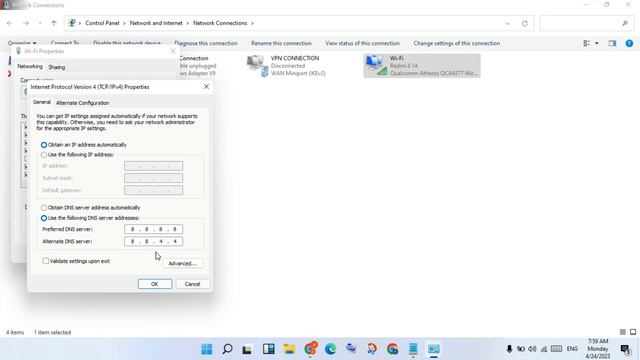The image size is (640, 360).
Task: Switch to details view icon in status bar
Action: coord(622,332)
